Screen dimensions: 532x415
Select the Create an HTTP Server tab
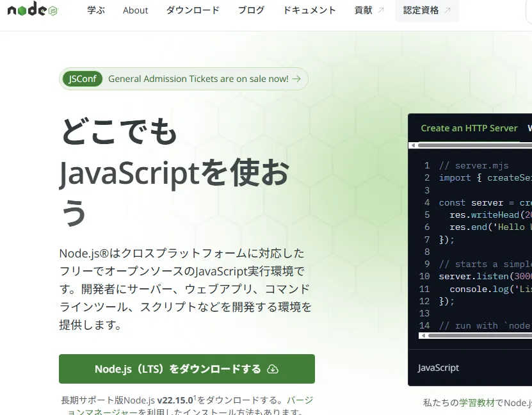[469, 128]
